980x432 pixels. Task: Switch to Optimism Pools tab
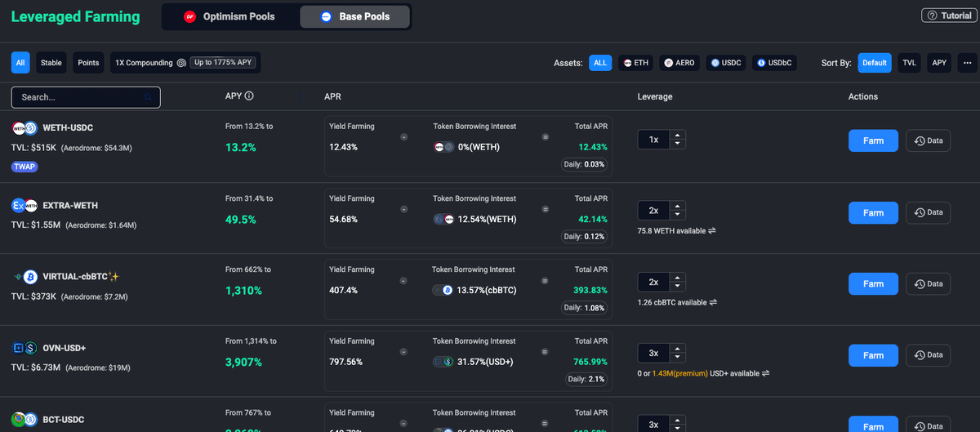coord(229,16)
